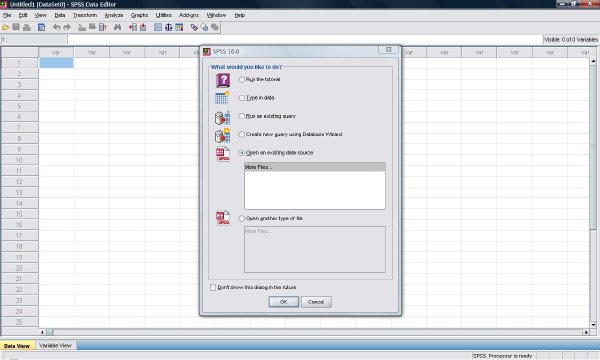Open the Transform menu
The height and width of the screenshot is (360, 600).
(85, 15)
